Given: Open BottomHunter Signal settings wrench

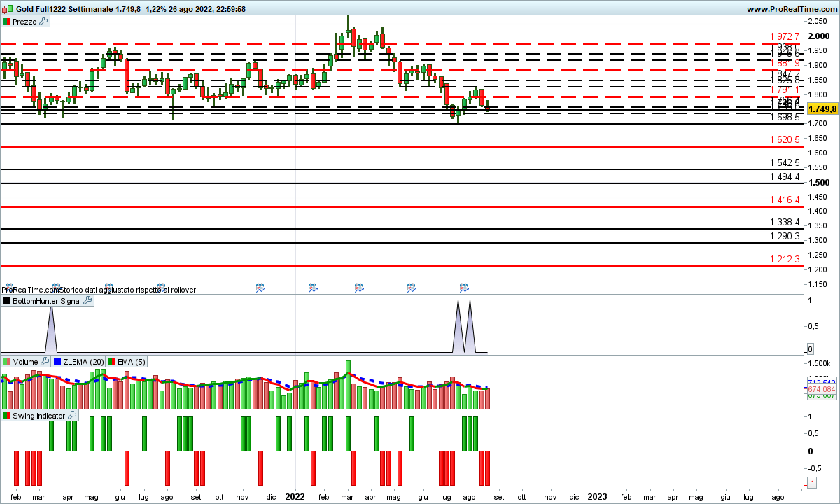Looking at the screenshot, I should click(x=87, y=301).
